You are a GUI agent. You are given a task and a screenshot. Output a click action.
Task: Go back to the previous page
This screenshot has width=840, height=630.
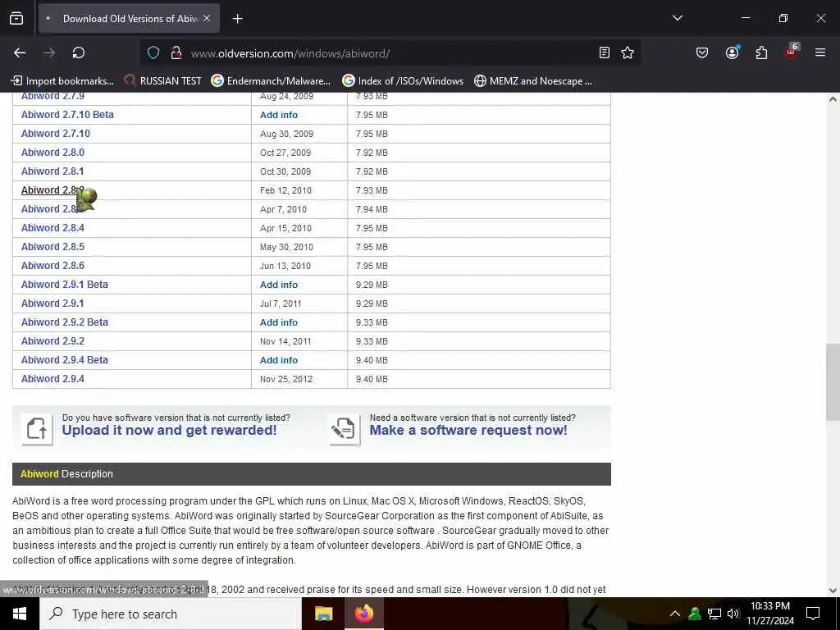pos(20,52)
